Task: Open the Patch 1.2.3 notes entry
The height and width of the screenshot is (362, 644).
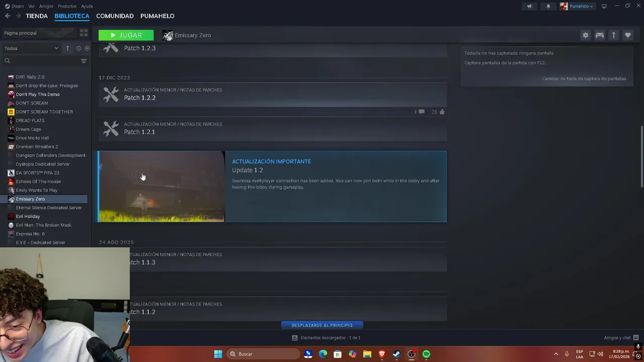Action: (272, 49)
